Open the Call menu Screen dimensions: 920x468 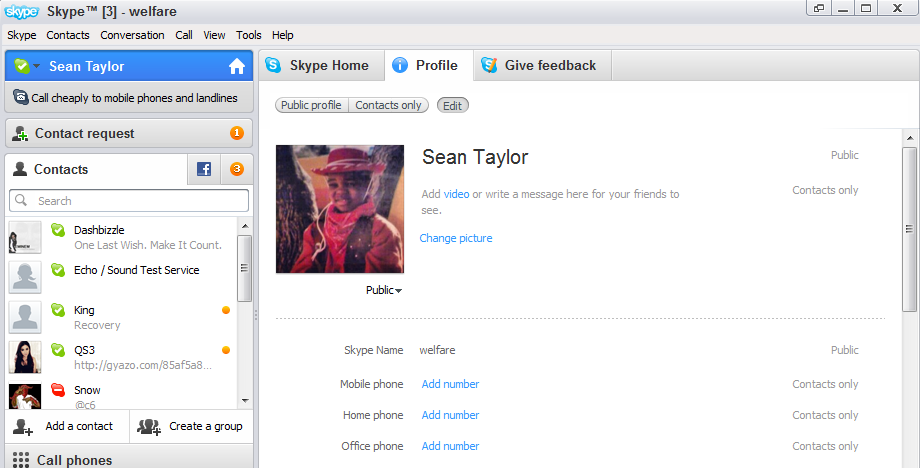tap(184, 35)
